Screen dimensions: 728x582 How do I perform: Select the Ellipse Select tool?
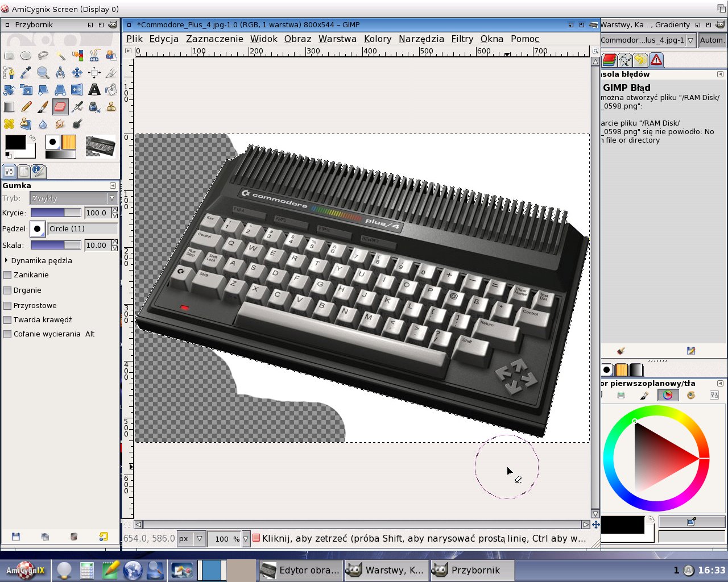pyautogui.click(x=26, y=56)
